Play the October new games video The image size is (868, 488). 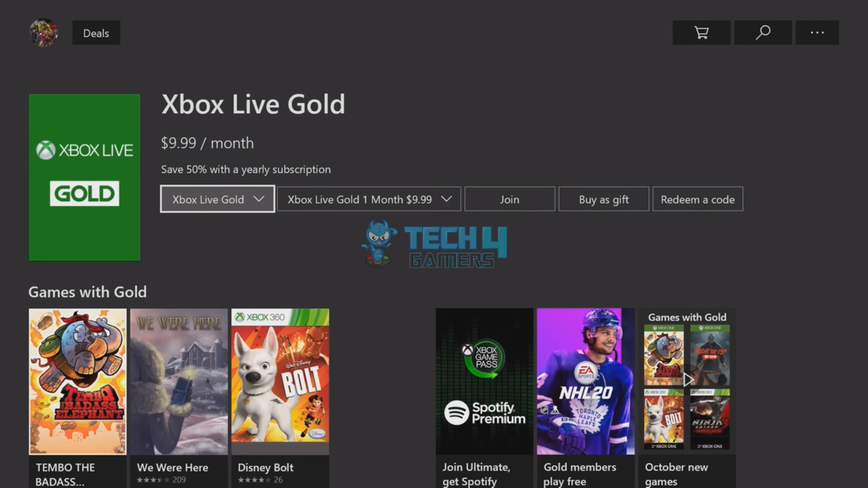click(x=687, y=380)
